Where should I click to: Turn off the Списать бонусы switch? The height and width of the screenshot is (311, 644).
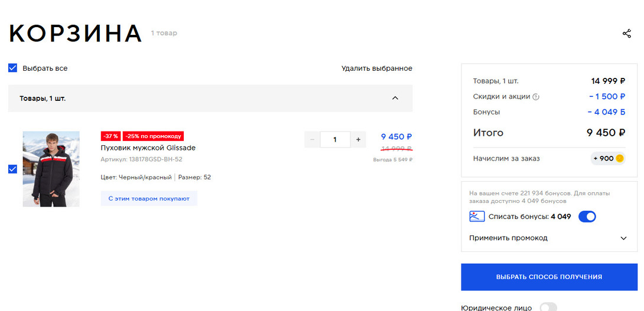point(587,217)
